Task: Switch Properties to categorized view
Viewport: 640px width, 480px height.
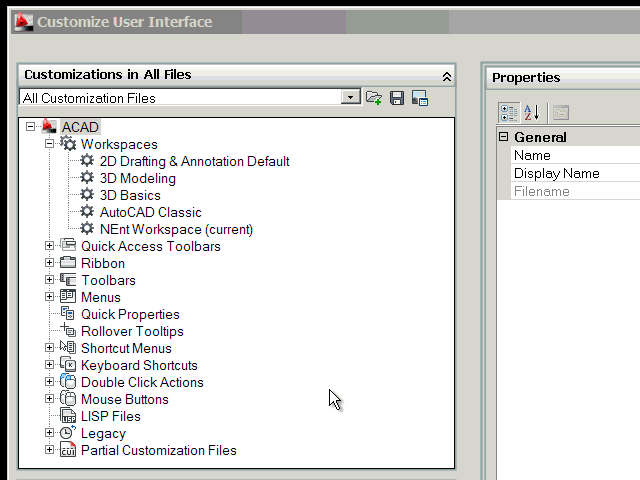Action: tap(508, 113)
